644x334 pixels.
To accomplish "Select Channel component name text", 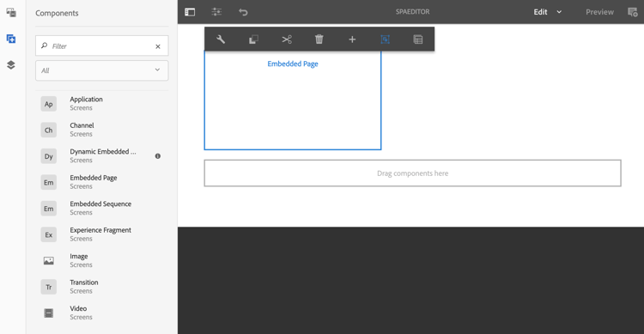I will 82,125.
